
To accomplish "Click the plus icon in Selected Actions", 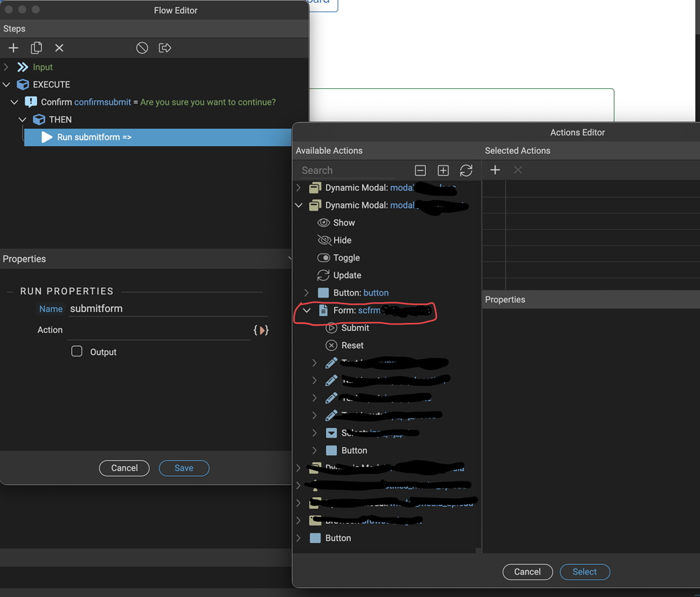I will click(495, 170).
